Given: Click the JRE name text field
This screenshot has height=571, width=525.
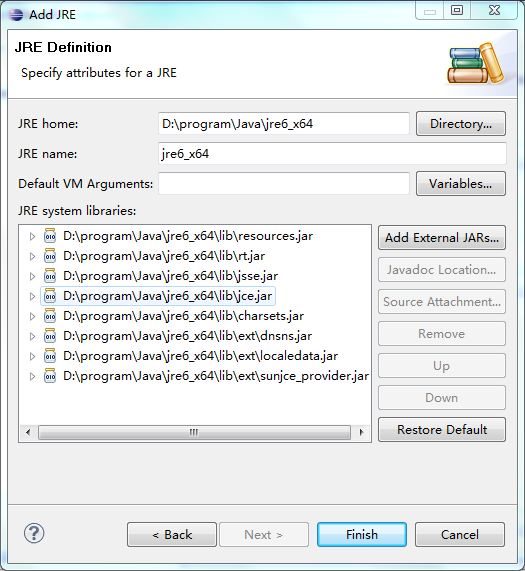Looking at the screenshot, I should click(x=332, y=154).
